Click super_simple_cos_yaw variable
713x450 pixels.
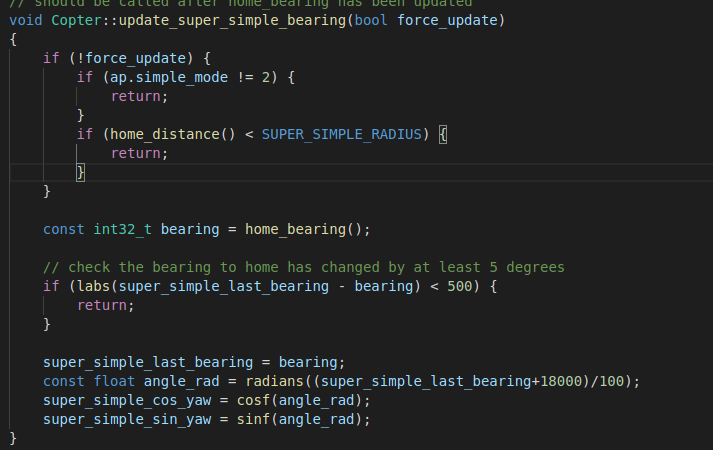[127, 400]
